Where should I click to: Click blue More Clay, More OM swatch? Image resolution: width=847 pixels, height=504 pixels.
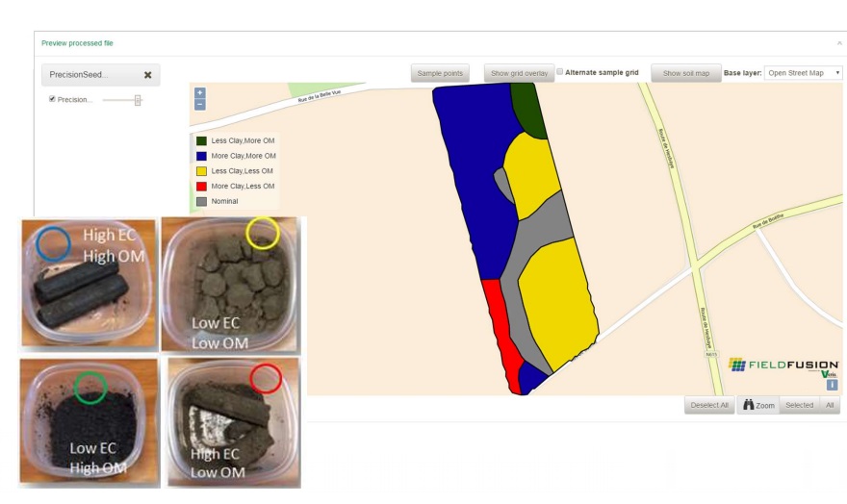pos(201,156)
